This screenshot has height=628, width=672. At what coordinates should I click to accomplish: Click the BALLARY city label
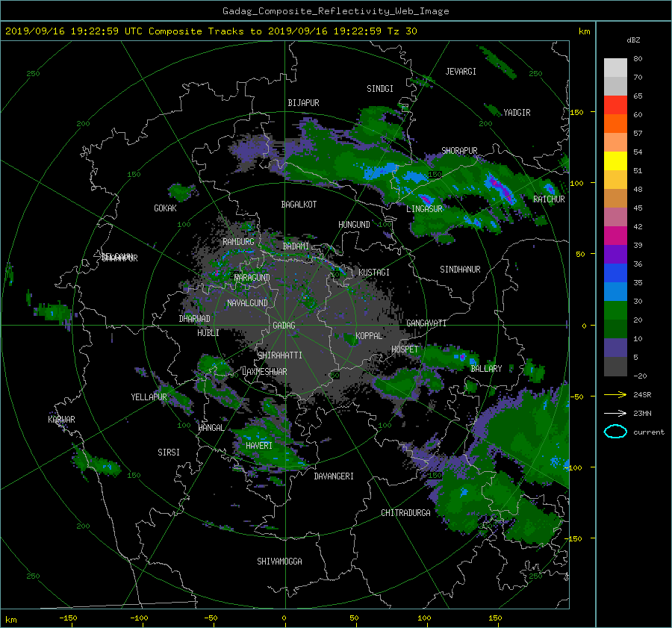486,369
